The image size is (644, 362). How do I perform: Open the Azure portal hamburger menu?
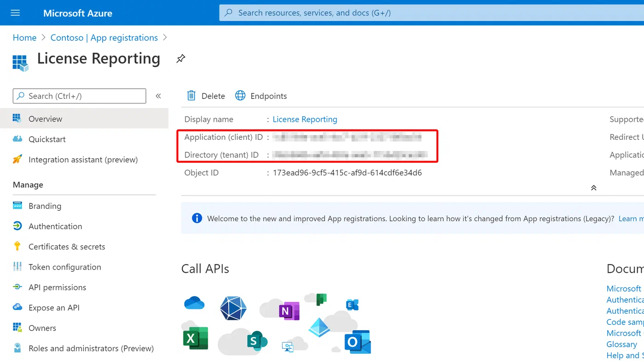15,13
